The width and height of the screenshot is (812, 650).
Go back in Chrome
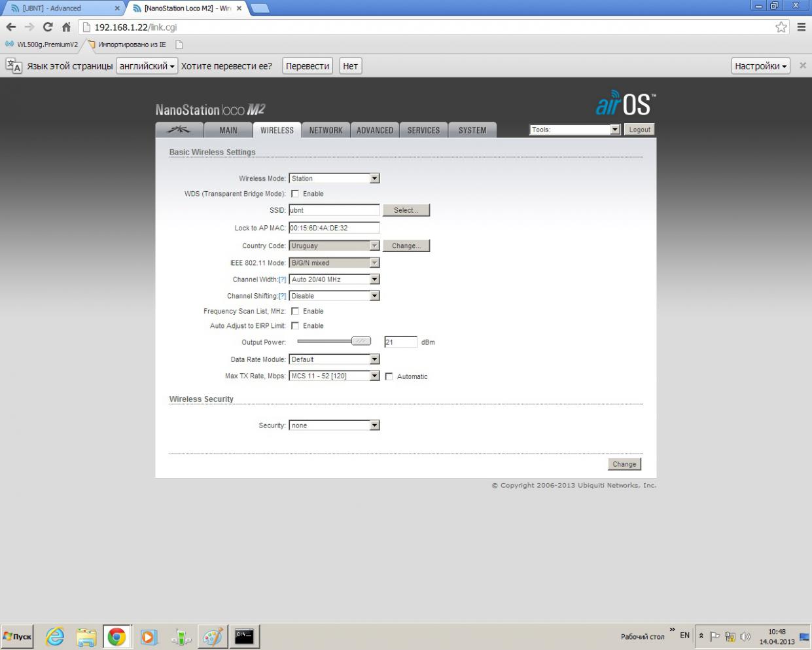11,27
